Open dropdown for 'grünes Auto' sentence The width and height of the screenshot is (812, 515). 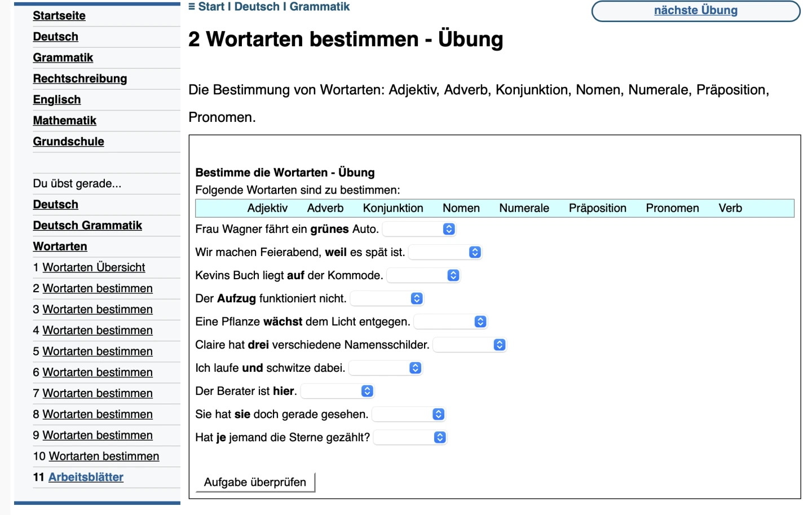tap(419, 229)
